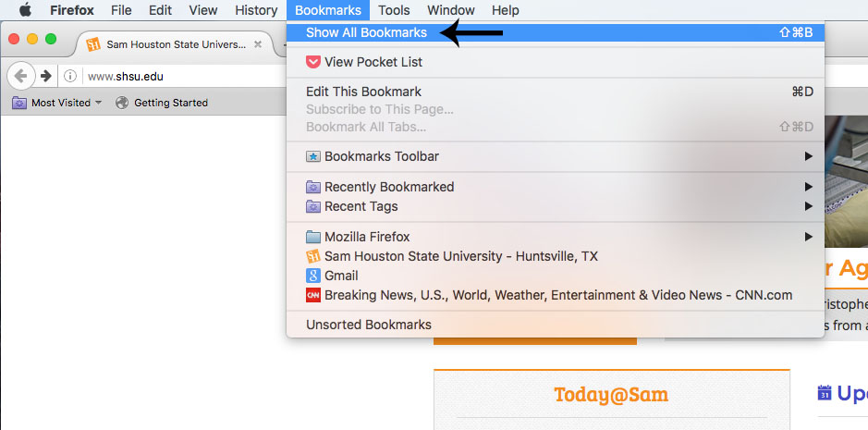Click the Recent Tags folder icon
Image resolution: width=868 pixels, height=430 pixels.
pos(312,207)
